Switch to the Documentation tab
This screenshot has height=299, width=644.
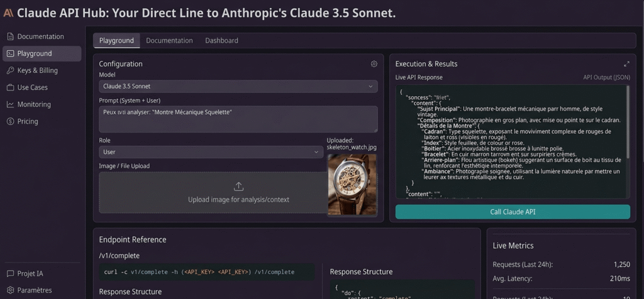[x=169, y=41]
